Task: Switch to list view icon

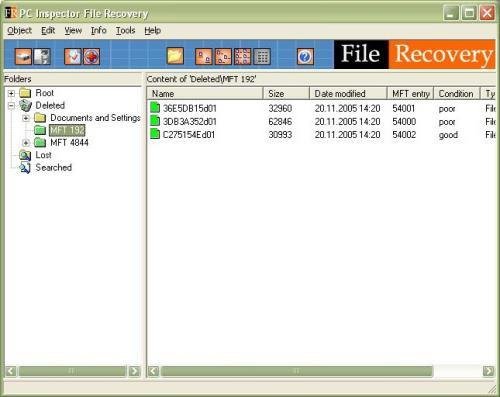Action: point(243,56)
